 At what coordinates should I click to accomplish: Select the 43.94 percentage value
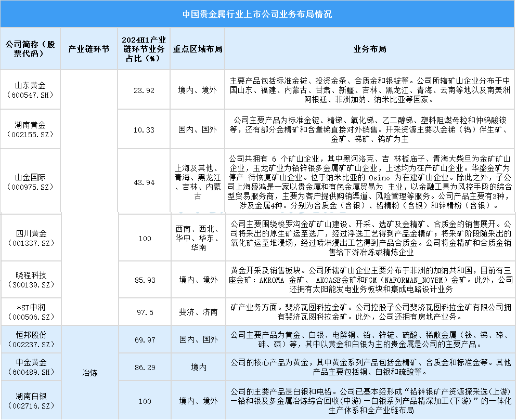pyautogui.click(x=144, y=182)
